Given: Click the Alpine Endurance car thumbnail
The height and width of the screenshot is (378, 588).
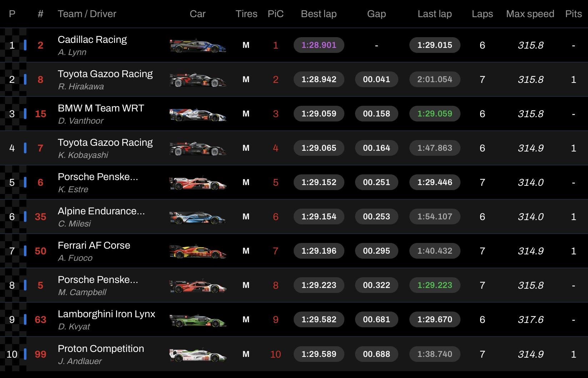Looking at the screenshot, I should (x=198, y=217).
